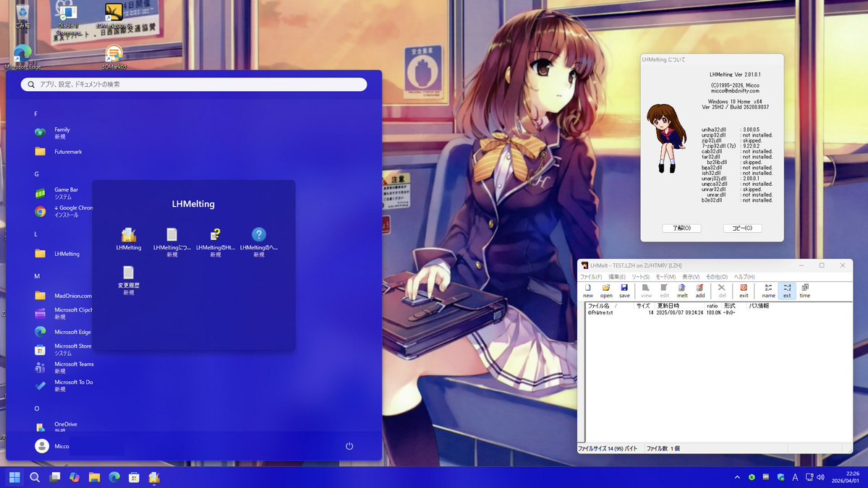Toggle the 'ext' sort button in LHMelt
Viewport: 868px width, 488px height.
tap(787, 291)
